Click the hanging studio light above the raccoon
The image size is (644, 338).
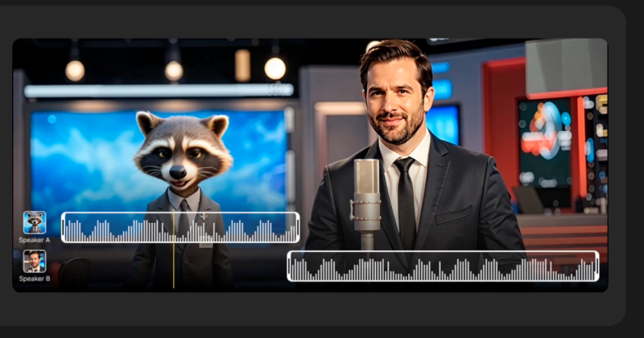coord(174,69)
